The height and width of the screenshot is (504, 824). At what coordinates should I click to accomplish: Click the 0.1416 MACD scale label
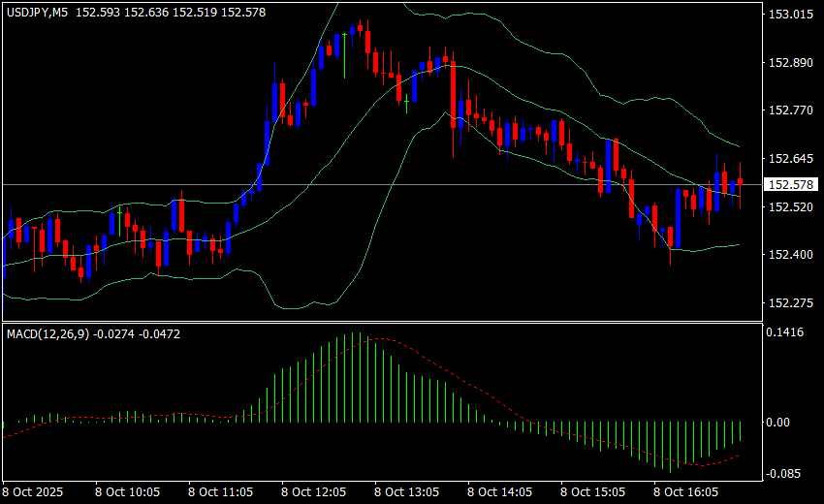[785, 333]
